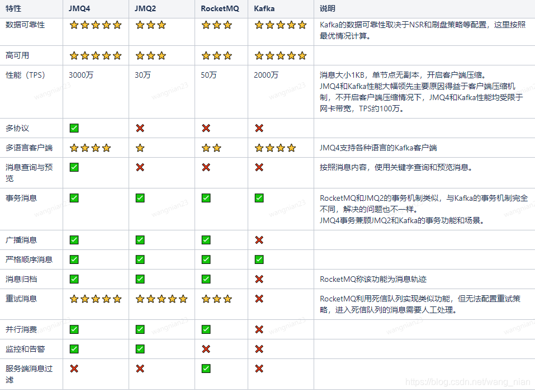Select the 重试消息 row label
The width and height of the screenshot is (535, 392).
(21, 299)
